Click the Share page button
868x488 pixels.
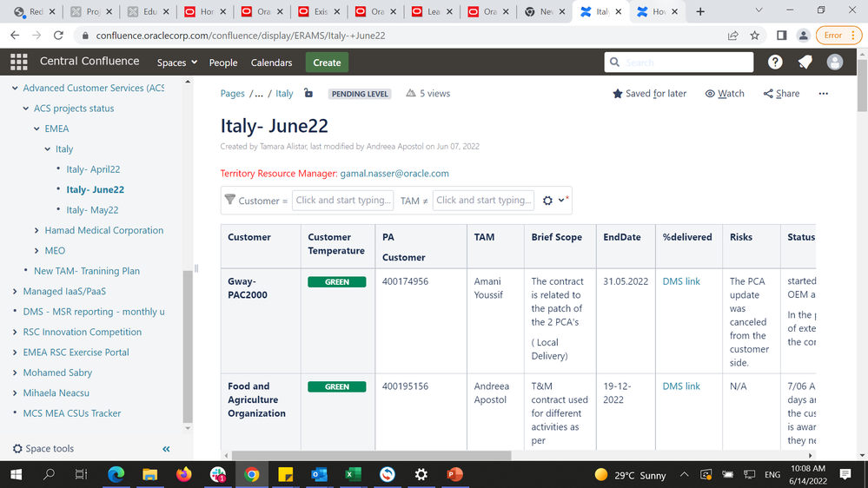pyautogui.click(x=782, y=94)
